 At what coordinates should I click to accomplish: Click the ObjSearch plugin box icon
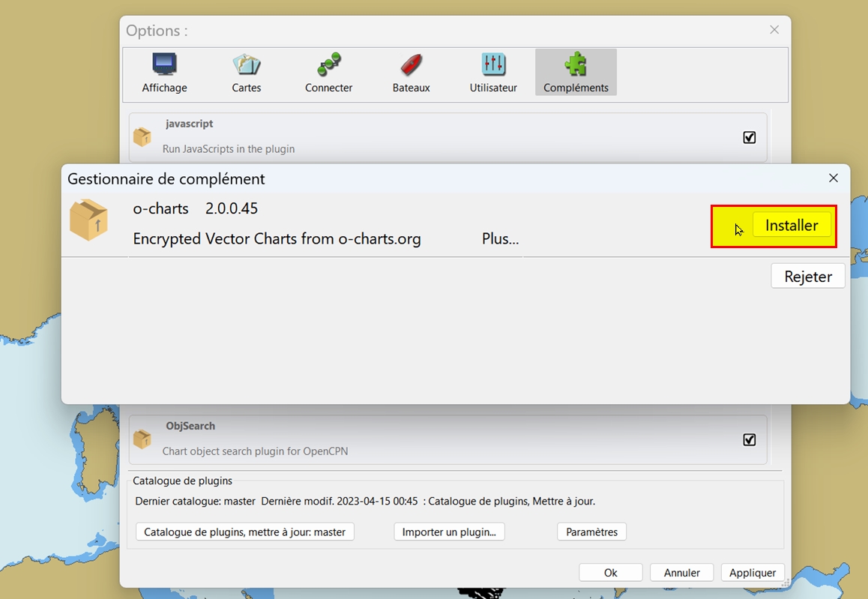(142, 439)
